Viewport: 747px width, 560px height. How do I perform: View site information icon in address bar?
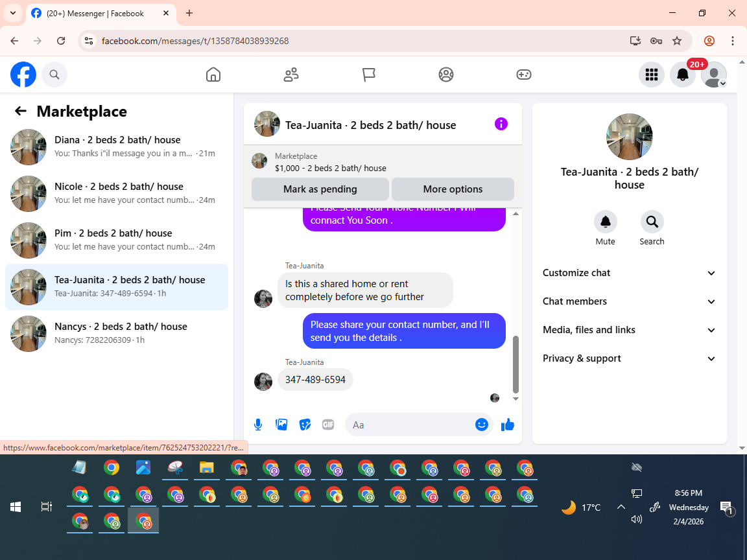[x=89, y=41]
